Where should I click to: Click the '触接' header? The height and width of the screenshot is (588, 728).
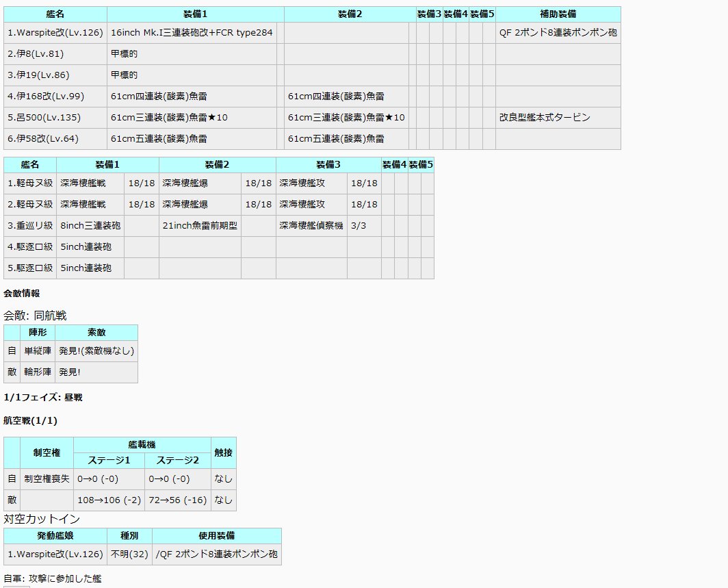click(224, 453)
